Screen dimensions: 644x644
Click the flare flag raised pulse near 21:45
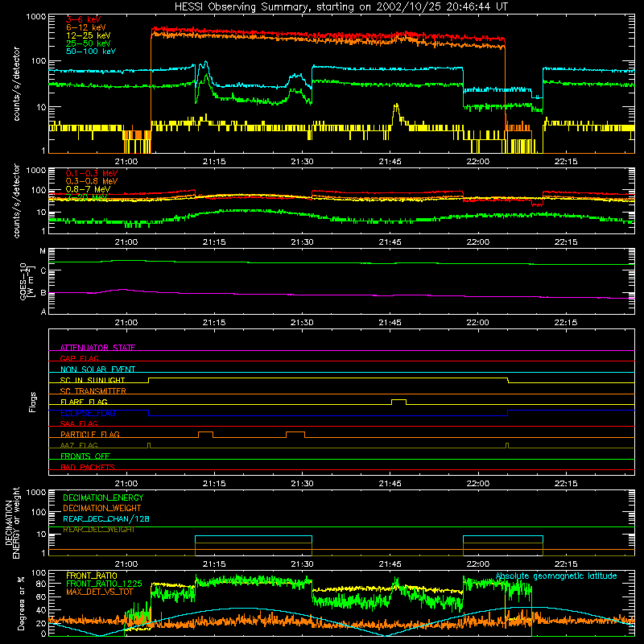[x=398, y=402]
